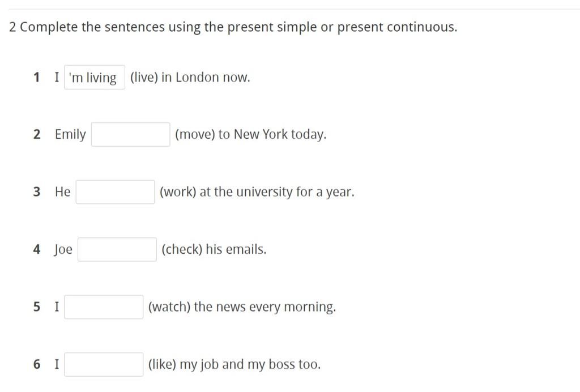The width and height of the screenshot is (580, 392).
Task: Click the exercise instruction heading text
Action: (x=233, y=27)
